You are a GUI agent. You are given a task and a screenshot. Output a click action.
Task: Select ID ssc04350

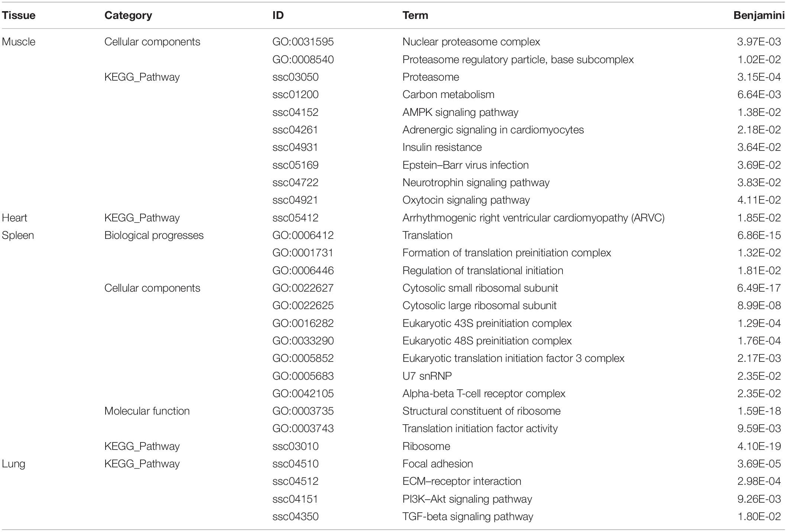[296, 516]
